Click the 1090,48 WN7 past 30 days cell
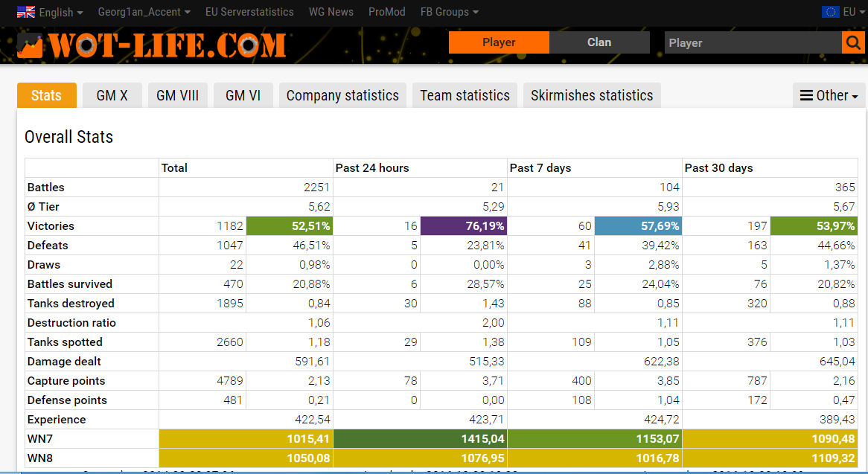This screenshot has height=474, width=868. pos(770,439)
